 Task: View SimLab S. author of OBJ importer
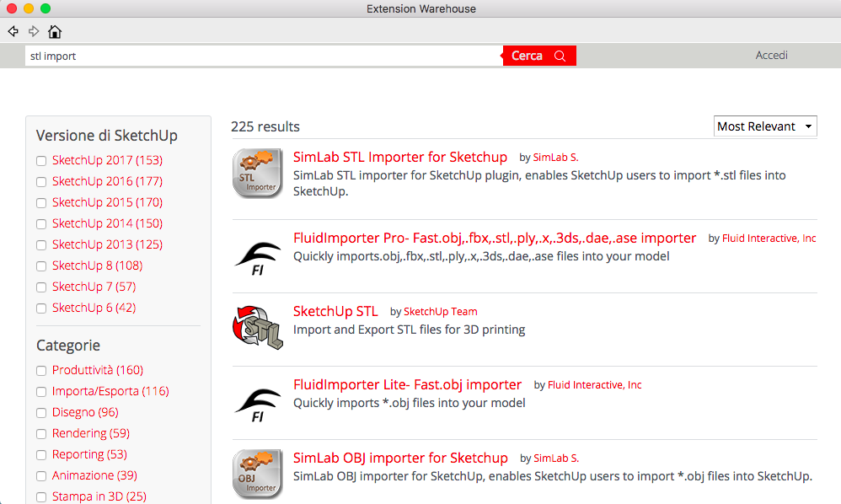[x=556, y=458]
